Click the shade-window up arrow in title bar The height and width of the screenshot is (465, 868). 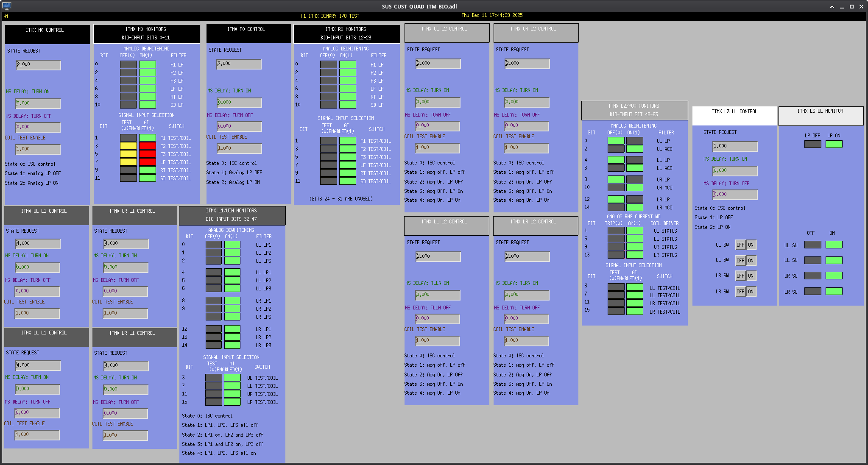click(x=832, y=6)
